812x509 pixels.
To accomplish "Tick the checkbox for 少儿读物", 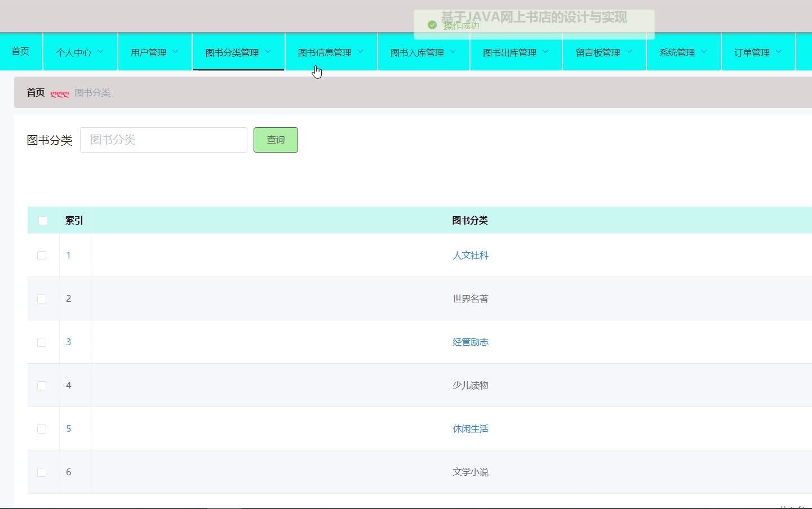I will tap(42, 386).
